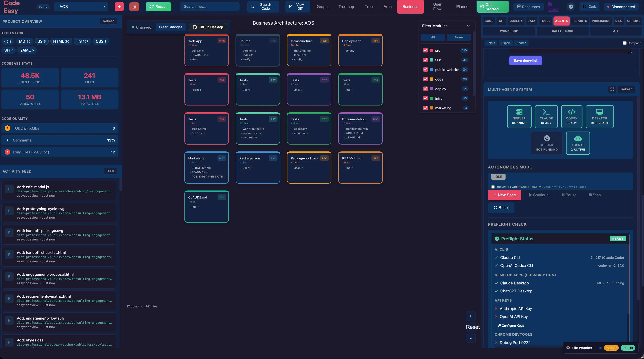Click the trash delete-project icon
Image resolution: width=644 pixels, height=359 pixels.
coord(134,7)
